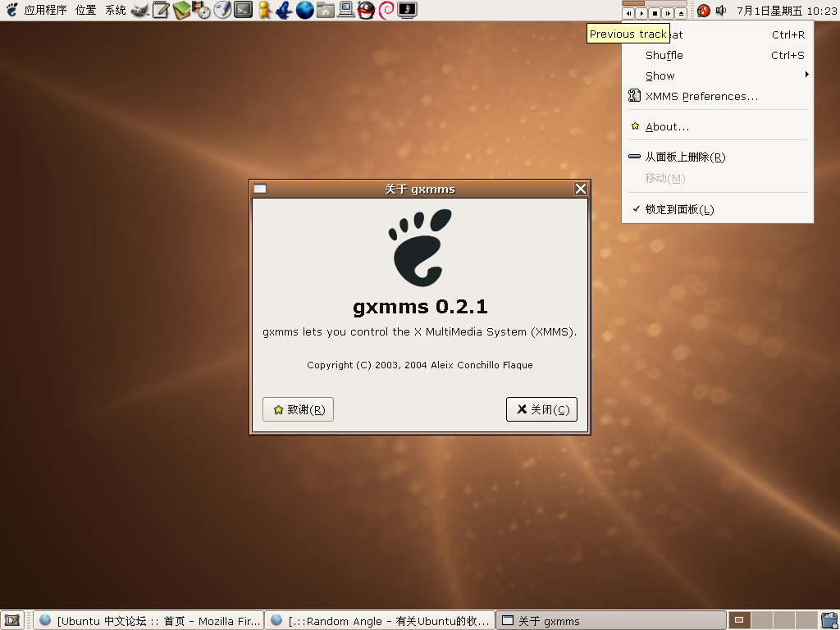Click the window menu icon of gxmms dialog
Image resolution: width=840 pixels, height=630 pixels.
pos(260,189)
